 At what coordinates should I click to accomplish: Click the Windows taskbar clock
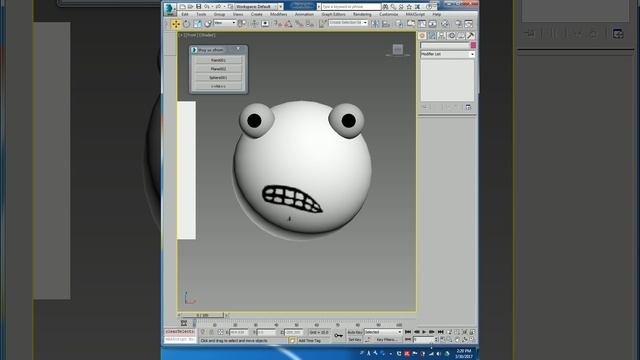(464, 353)
